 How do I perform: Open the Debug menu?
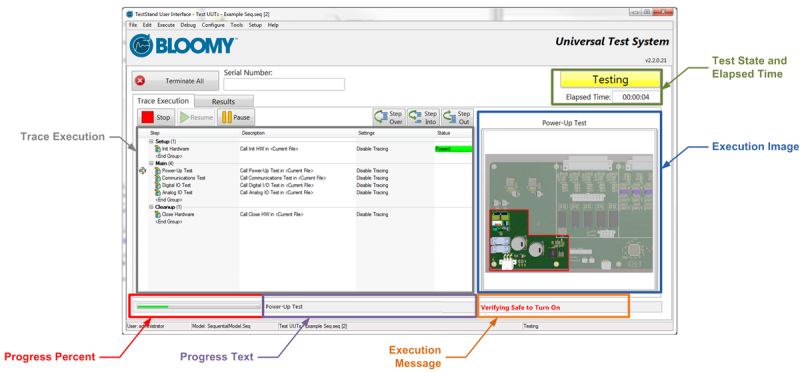188,24
